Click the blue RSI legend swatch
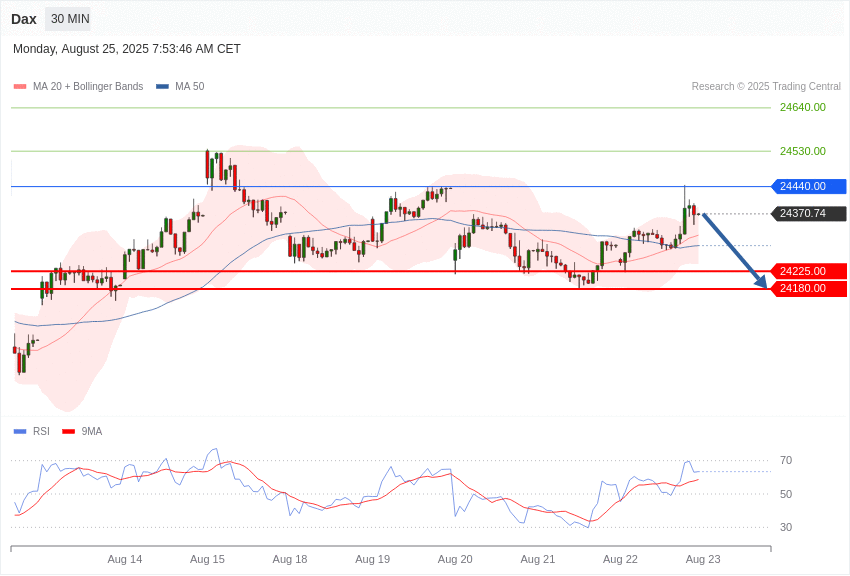Viewport: 850px width, 576px height. point(20,432)
